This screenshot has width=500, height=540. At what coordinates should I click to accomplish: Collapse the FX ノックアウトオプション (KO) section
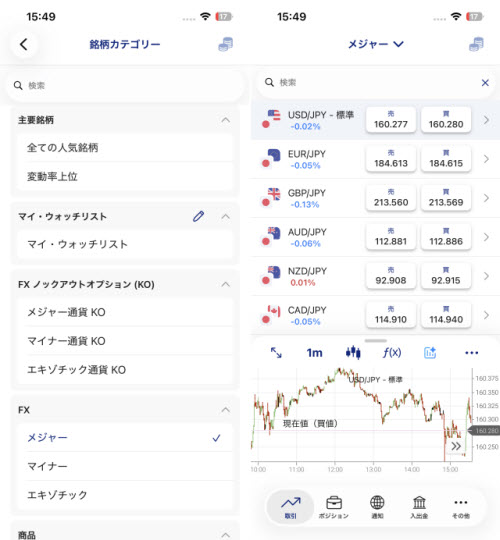point(226,284)
